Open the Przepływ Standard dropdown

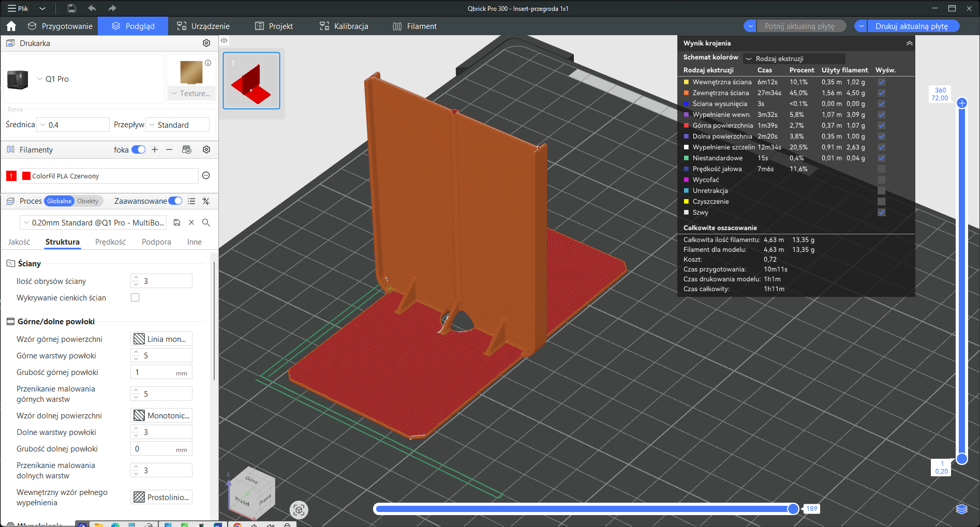[x=178, y=125]
